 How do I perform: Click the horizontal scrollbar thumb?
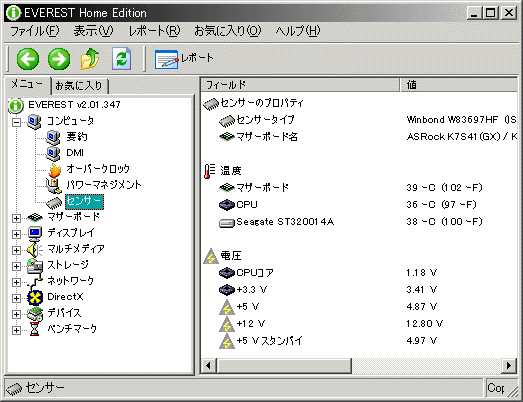point(284,365)
